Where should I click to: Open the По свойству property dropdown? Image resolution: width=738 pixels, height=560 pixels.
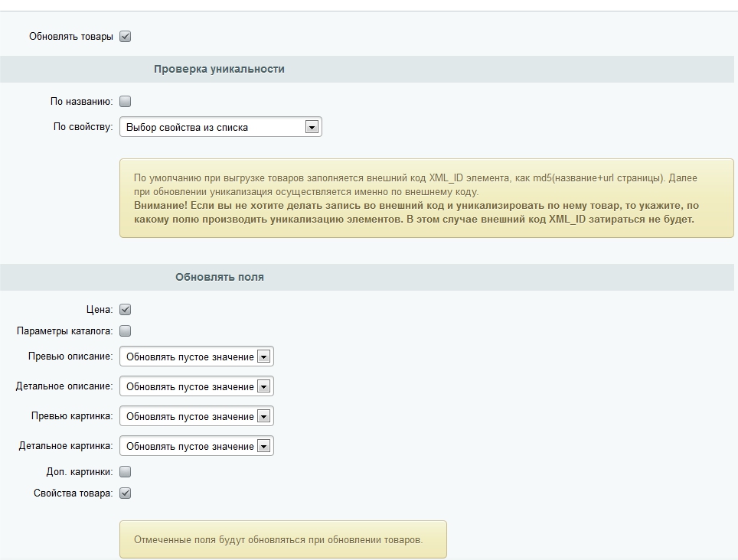coord(220,127)
